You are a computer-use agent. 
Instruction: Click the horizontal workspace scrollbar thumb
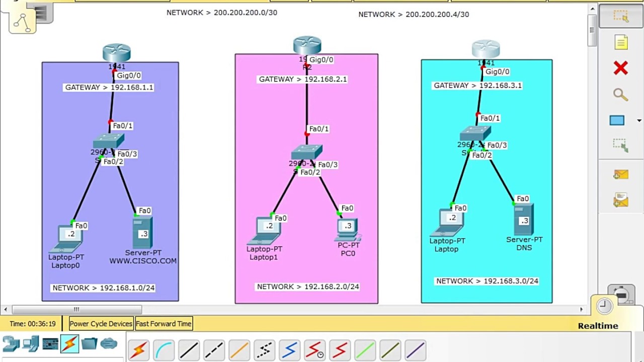76,309
